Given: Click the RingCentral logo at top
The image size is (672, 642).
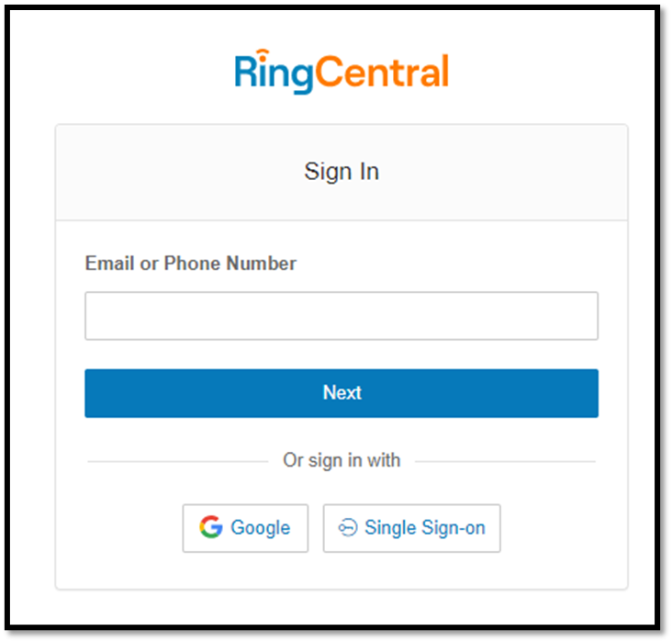Looking at the screenshot, I should click(342, 72).
